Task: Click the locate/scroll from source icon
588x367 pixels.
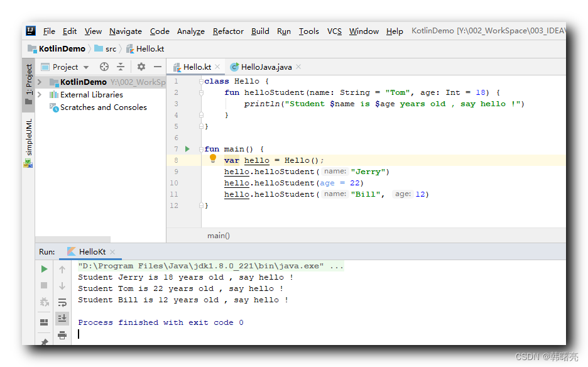Action: coord(104,67)
